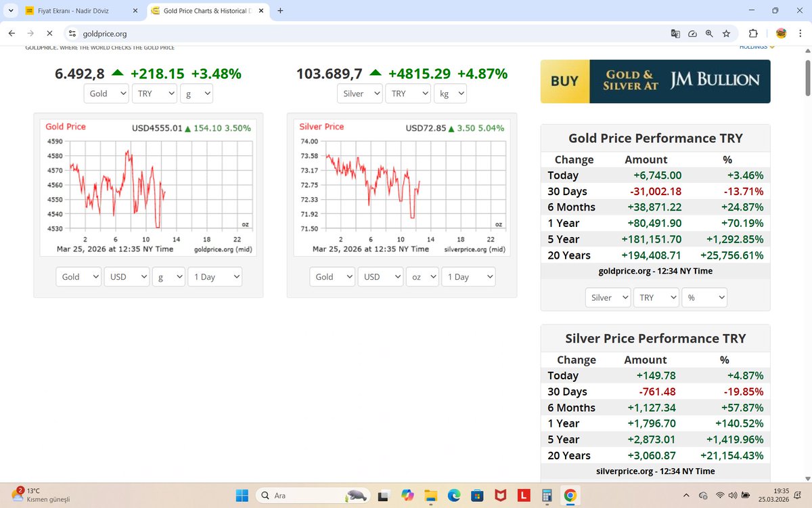Open the 1 Day dropdown below the Silver chart

coord(468,276)
